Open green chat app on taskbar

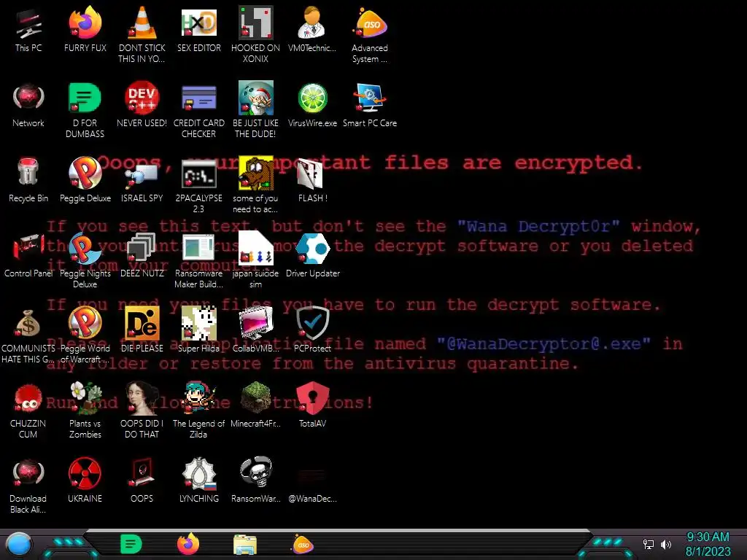(x=131, y=544)
